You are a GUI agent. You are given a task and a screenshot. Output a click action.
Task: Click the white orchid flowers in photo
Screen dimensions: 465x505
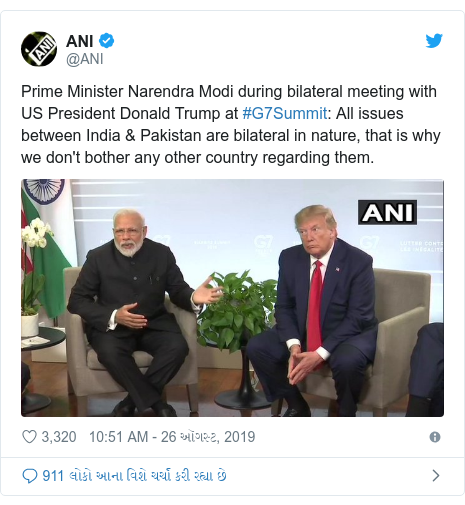coord(37,233)
